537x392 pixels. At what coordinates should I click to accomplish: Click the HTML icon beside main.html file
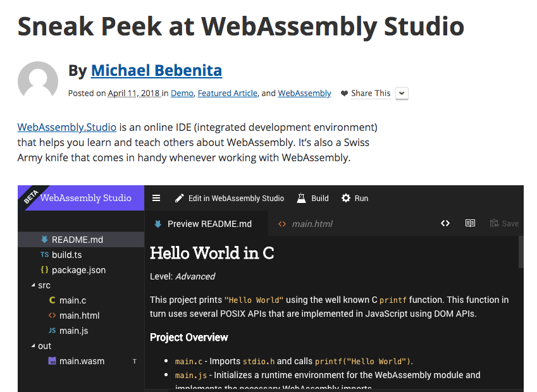tap(52, 315)
